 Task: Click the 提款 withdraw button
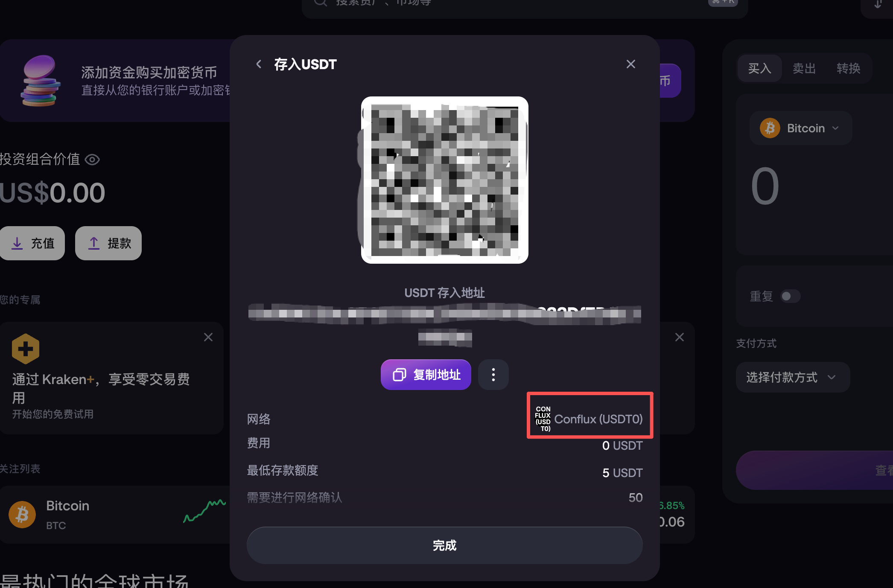108,243
